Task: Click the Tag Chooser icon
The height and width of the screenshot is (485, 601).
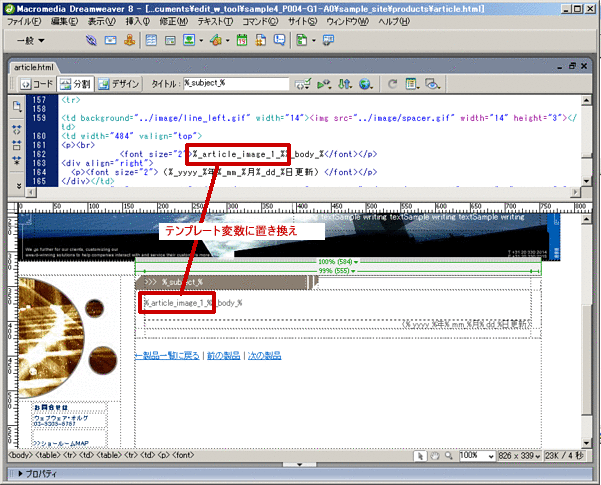Action: (x=328, y=40)
